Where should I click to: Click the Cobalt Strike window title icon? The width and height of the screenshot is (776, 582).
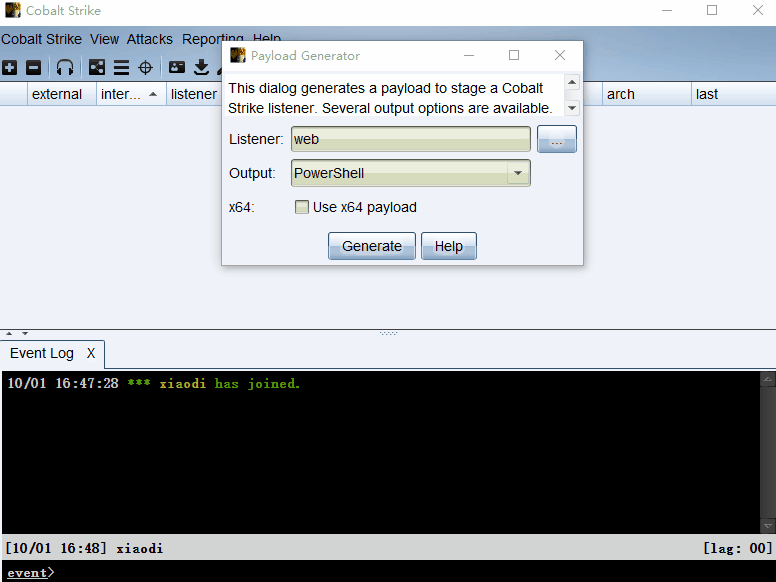[13, 10]
